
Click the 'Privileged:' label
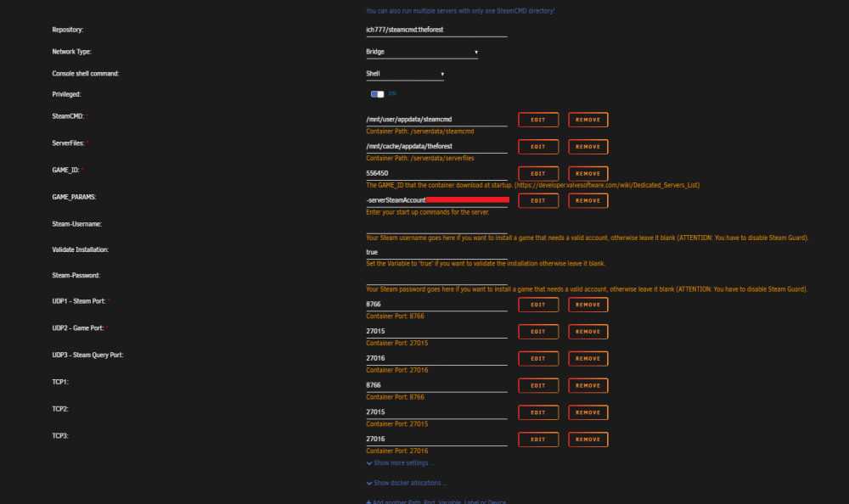(66, 94)
